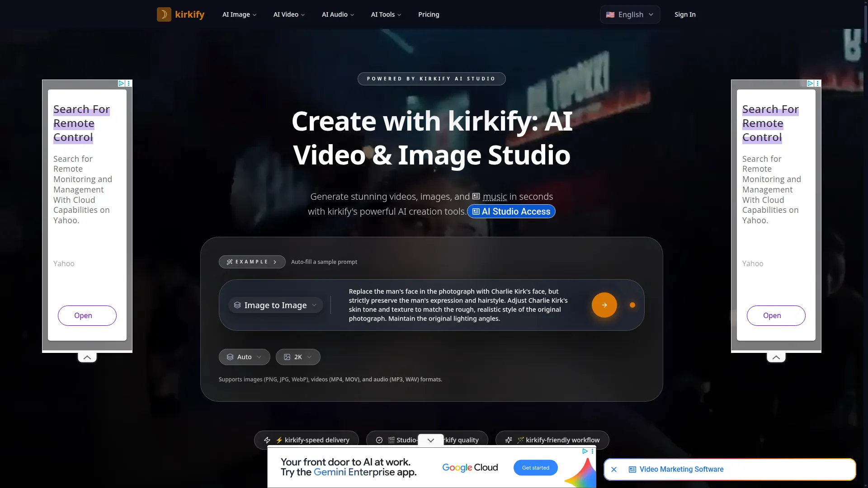This screenshot has width=868, height=488.
Task: Go to the Pricing page
Action: [x=429, y=14]
